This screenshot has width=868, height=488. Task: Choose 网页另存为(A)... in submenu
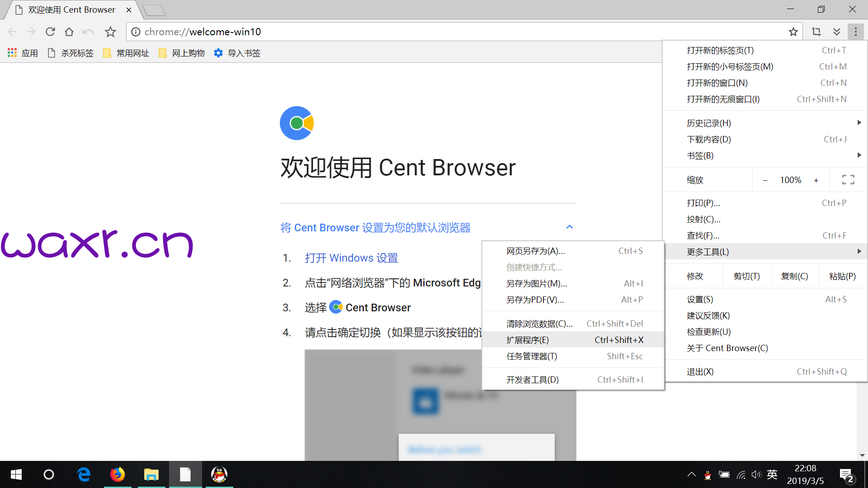click(573, 251)
